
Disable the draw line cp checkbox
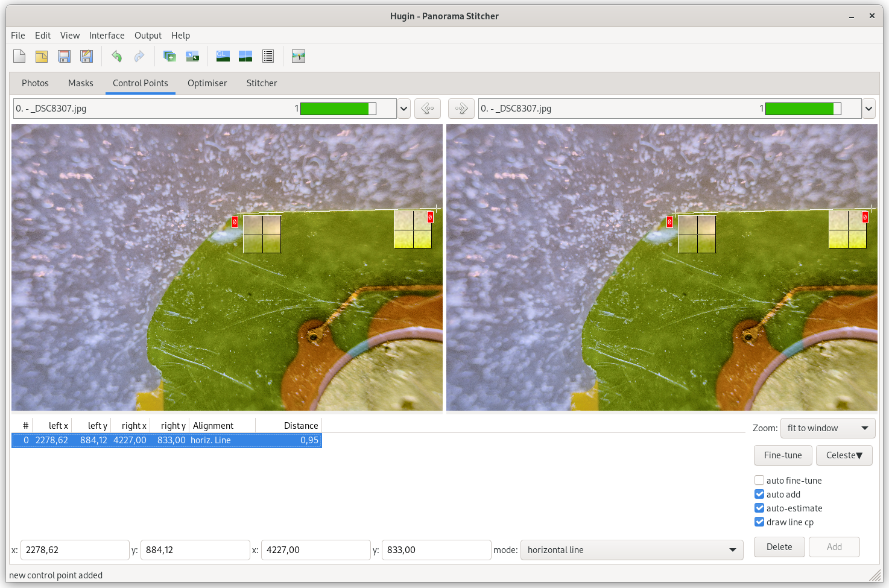tap(759, 522)
